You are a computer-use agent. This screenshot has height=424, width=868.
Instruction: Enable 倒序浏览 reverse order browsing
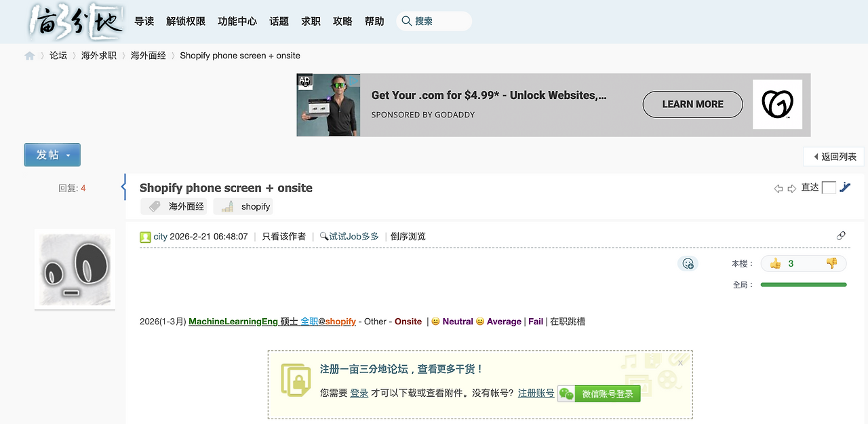pyautogui.click(x=408, y=236)
